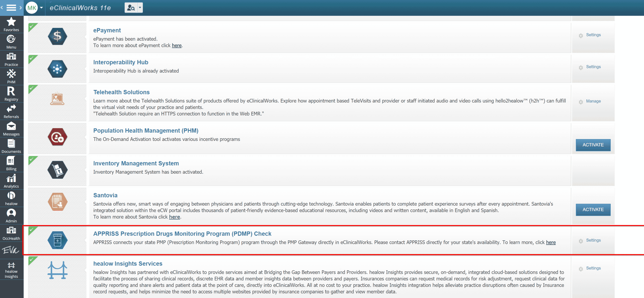Click the MK user avatar
Image resolution: width=644 pixels, height=298 pixels.
[x=32, y=8]
